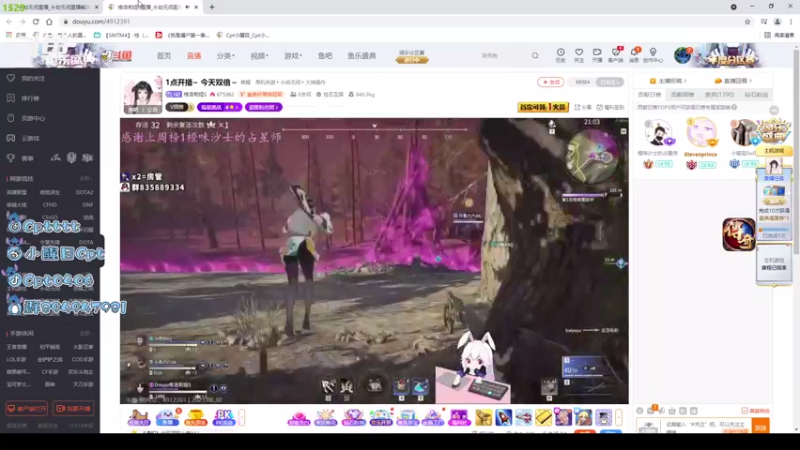The width and height of the screenshot is (800, 450).
Task: Switch to 钻石粉丝 tab
Action: click(x=756, y=94)
